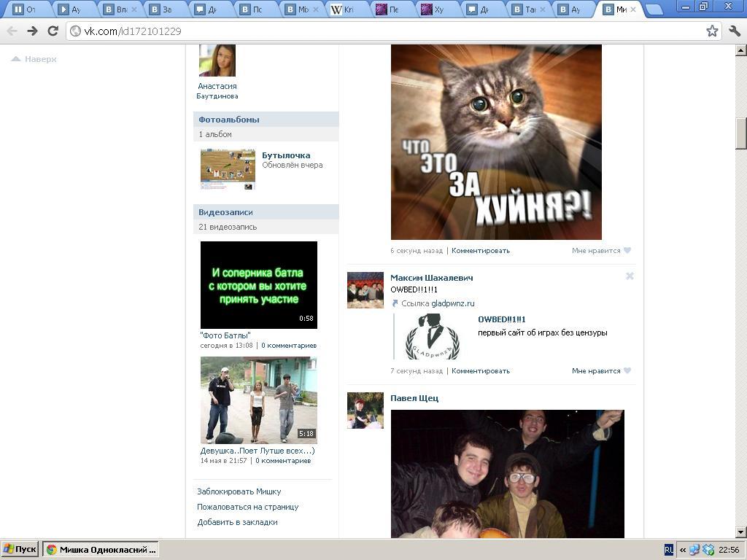Like Максим Шахалевич's OWBED post
Screen dimensions: 747x560
pos(627,371)
